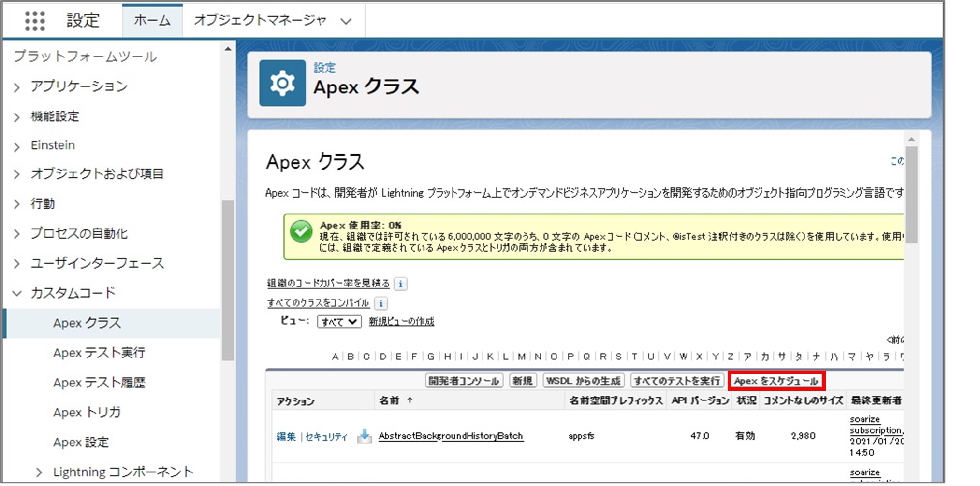Image resolution: width=980 pixels, height=486 pixels.
Task: Open dropdown chevron beside オブジェクトマネージャ
Action: 346,21
